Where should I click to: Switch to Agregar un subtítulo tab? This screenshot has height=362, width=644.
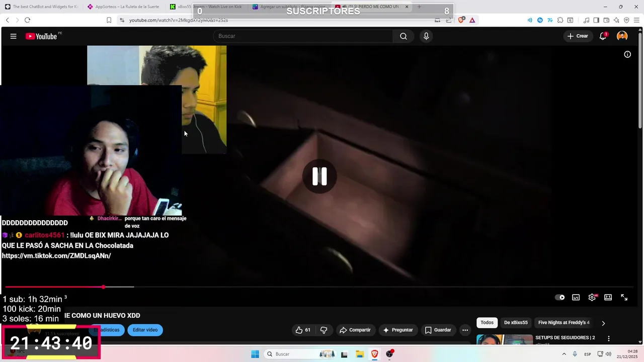[x=289, y=7]
